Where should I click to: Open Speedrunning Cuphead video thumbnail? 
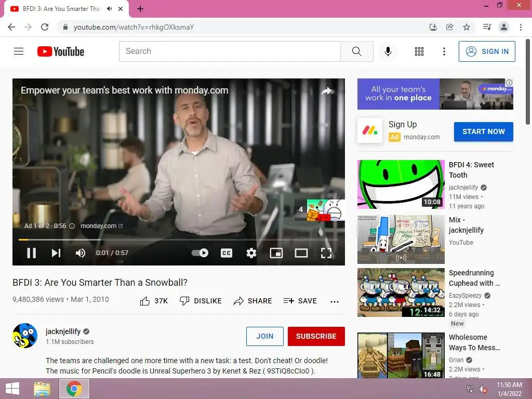point(401,292)
